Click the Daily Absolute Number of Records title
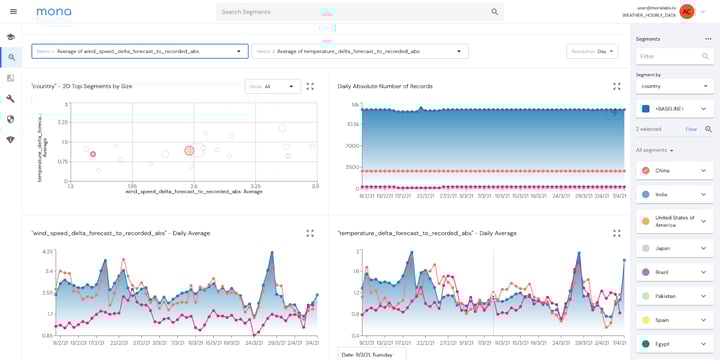Viewport: 720px width, 360px height. point(385,86)
